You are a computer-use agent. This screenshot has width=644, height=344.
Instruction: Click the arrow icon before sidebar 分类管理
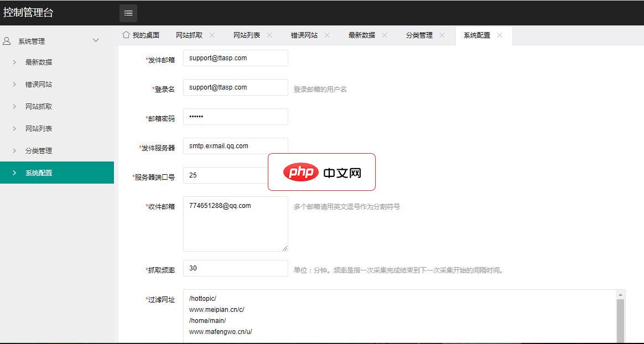coord(14,151)
